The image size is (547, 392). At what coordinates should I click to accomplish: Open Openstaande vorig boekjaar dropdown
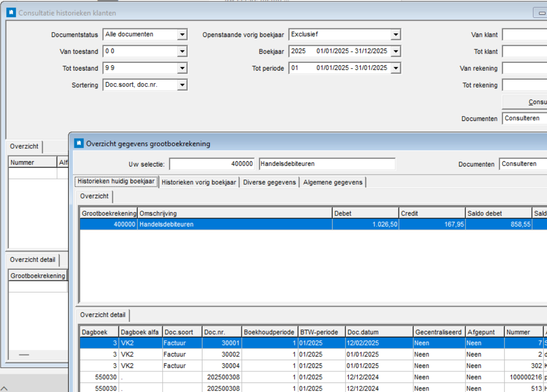point(395,35)
